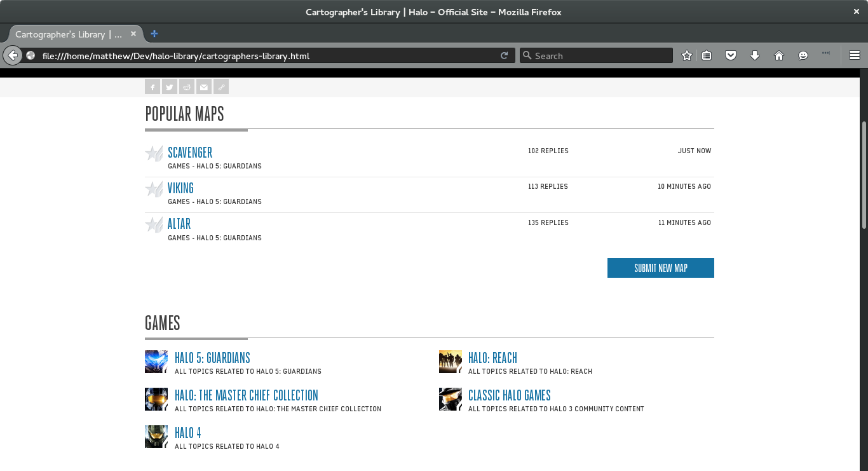
Task: Click the star icon beside Viking
Action: 154,189
